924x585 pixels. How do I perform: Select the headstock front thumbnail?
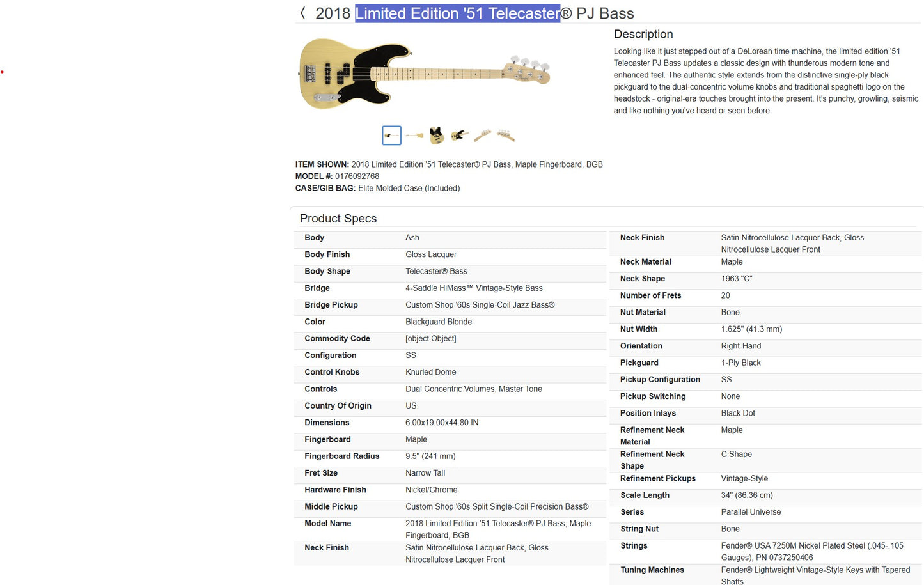point(482,136)
